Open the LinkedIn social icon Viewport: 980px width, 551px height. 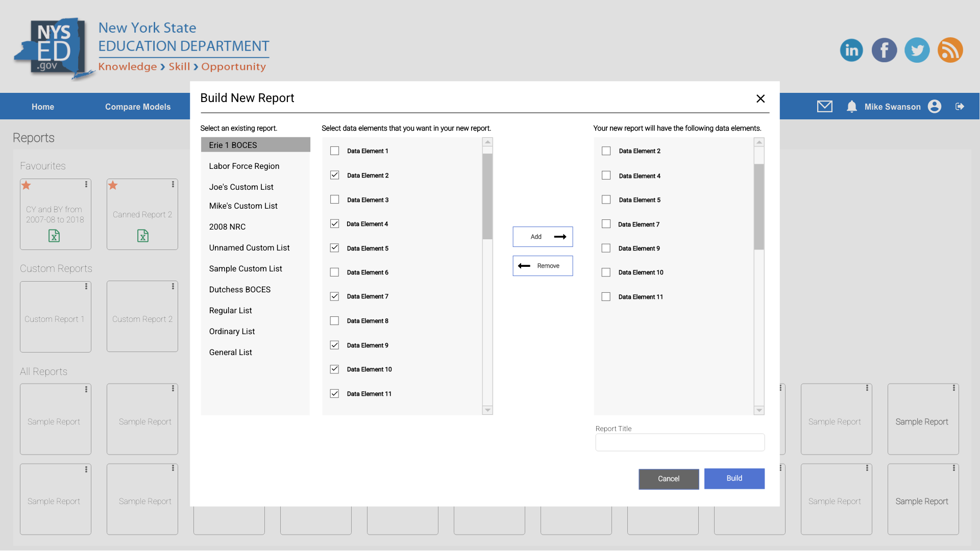[x=851, y=50]
